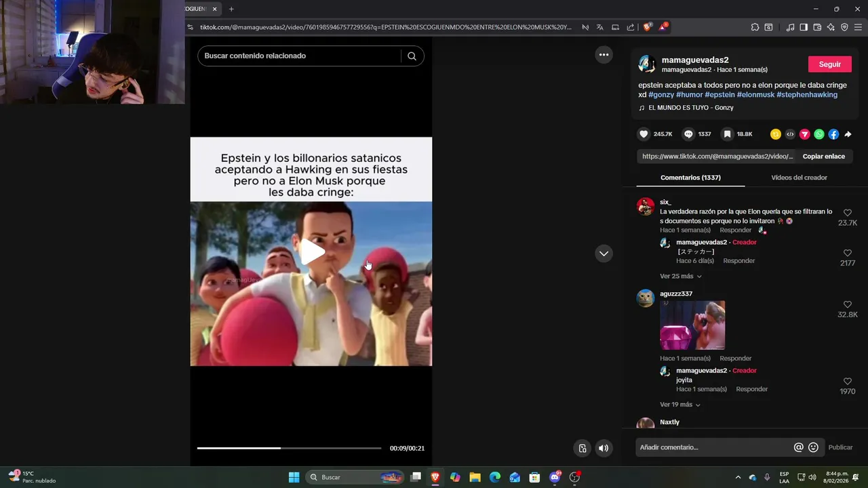This screenshot has height=488, width=868.
Task: Open more share options arrow
Action: tap(848, 134)
